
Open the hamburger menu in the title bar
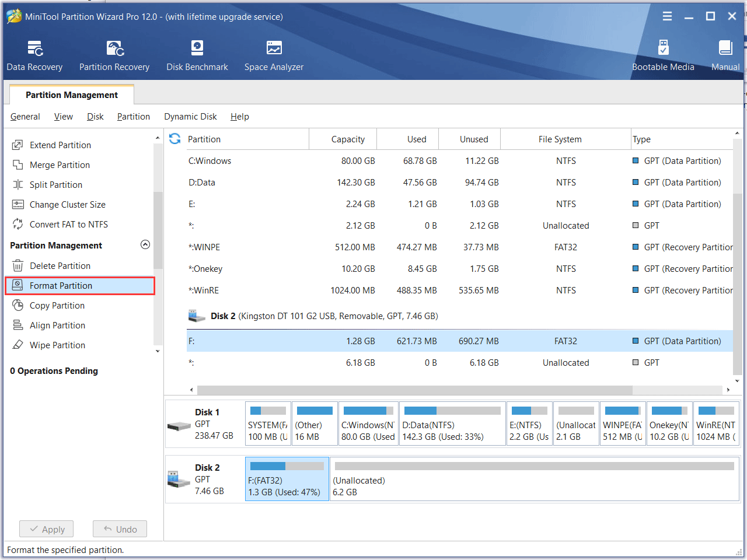[x=667, y=16]
